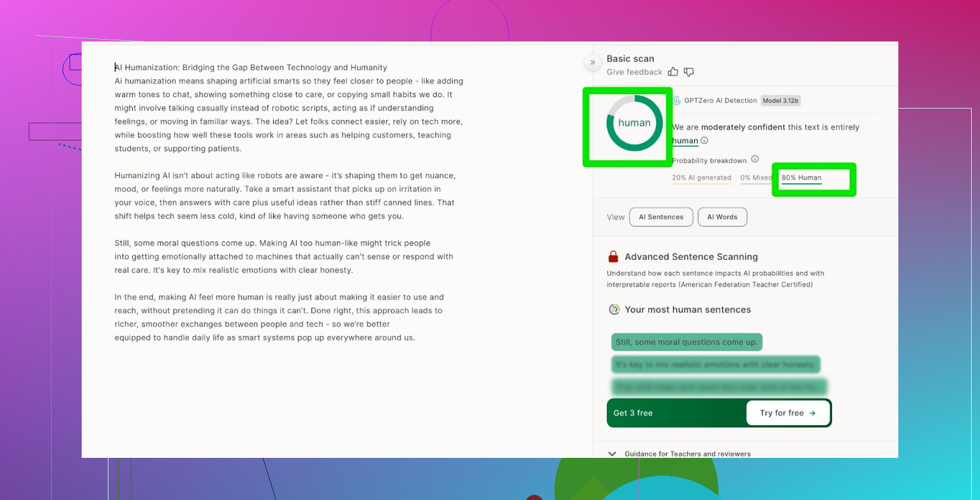980x500 pixels.
Task: Collapse the results panel with double-chevron button
Action: [592, 62]
